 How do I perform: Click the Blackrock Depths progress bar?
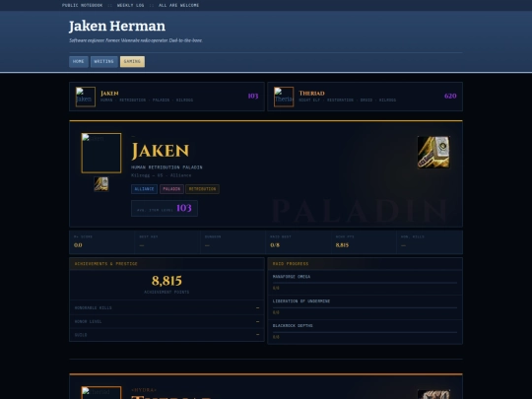[x=365, y=332]
